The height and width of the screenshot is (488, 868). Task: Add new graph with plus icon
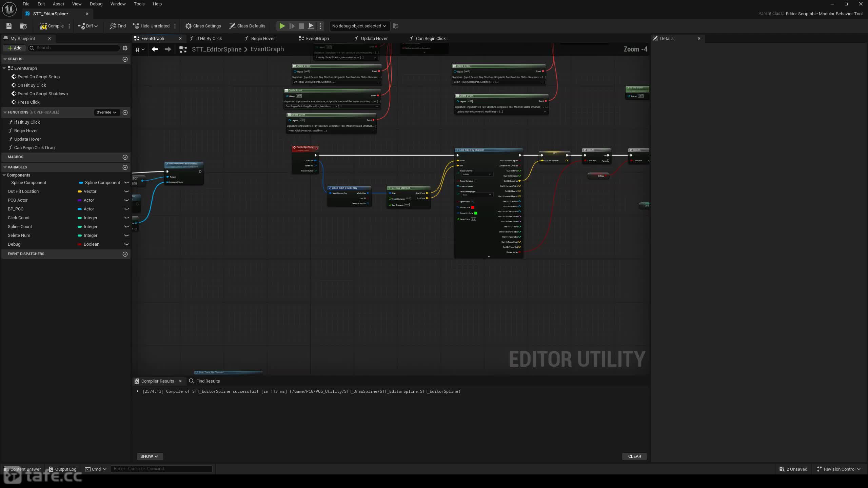click(x=125, y=59)
